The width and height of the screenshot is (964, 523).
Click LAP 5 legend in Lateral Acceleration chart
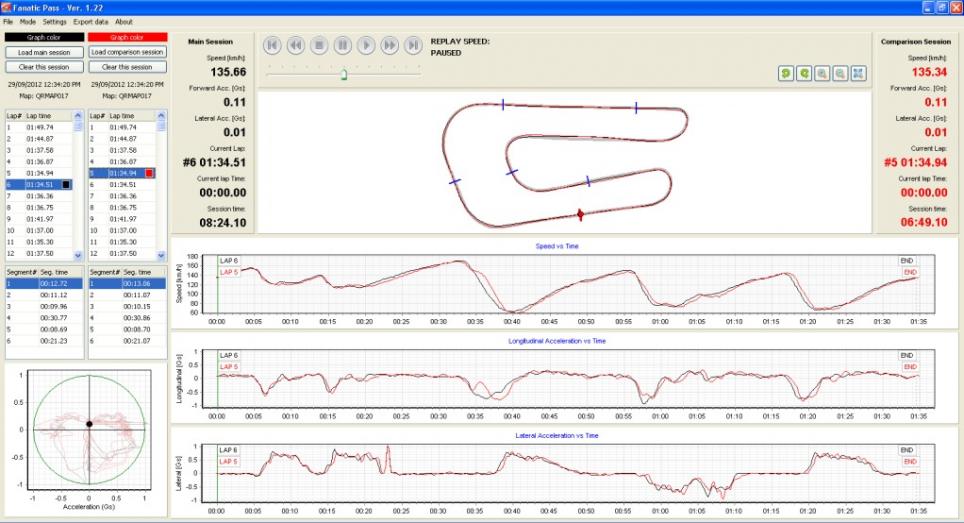[229, 461]
